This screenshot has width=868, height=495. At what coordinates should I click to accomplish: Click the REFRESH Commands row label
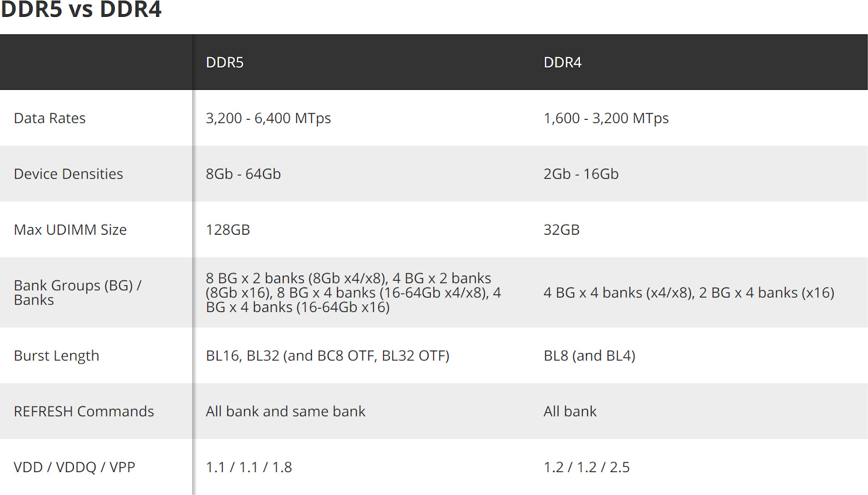84,411
